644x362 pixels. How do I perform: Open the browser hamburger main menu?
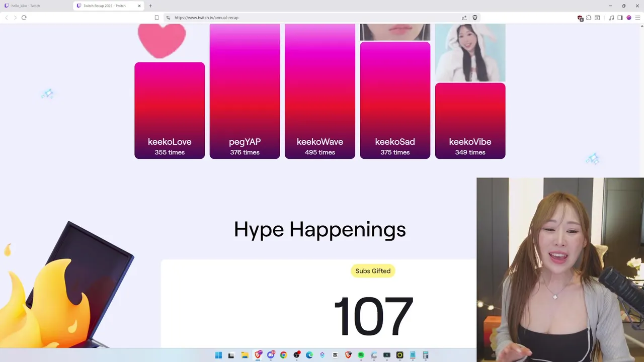click(x=637, y=18)
